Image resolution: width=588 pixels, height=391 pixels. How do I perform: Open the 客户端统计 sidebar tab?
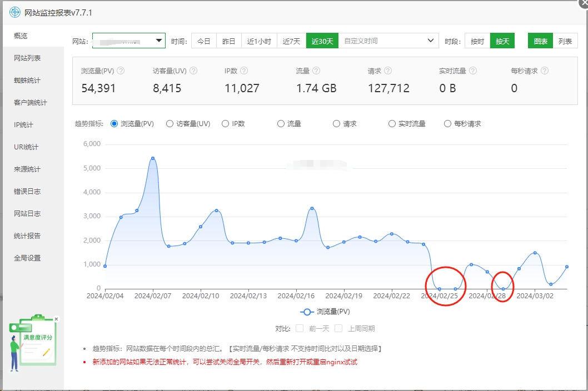[33, 102]
